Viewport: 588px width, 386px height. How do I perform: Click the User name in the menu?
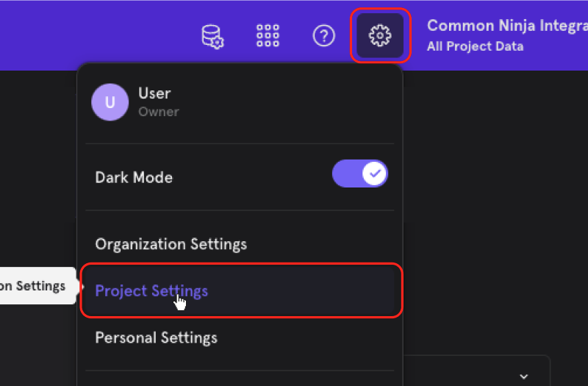click(x=154, y=93)
